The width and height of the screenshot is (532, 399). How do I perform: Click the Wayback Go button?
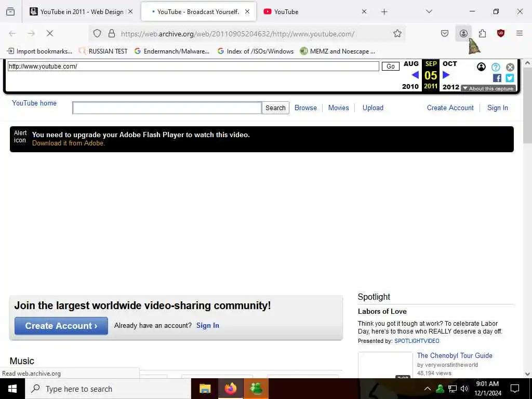[391, 66]
